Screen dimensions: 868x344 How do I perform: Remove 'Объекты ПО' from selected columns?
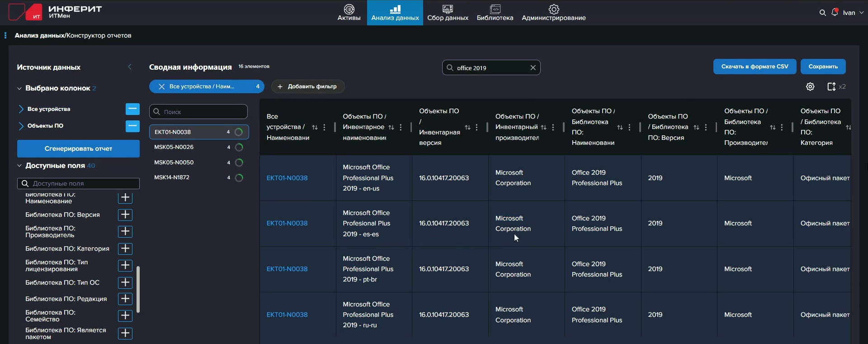(x=132, y=126)
